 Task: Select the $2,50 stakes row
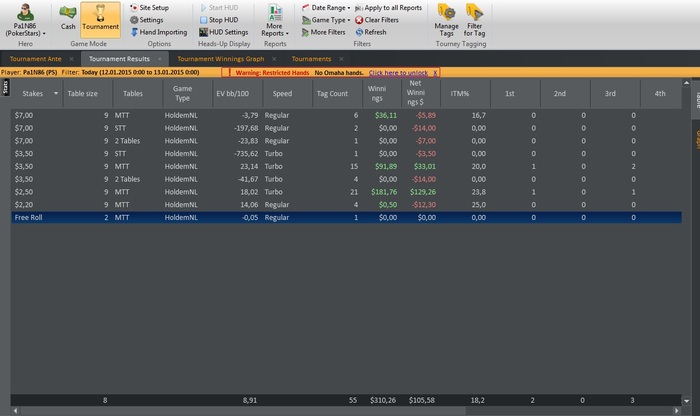(346, 192)
